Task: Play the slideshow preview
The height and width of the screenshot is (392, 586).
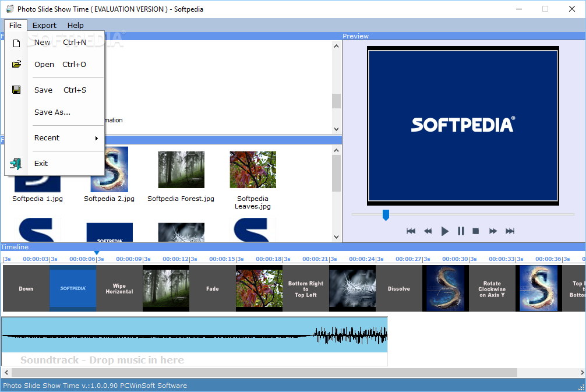Action: coord(444,231)
